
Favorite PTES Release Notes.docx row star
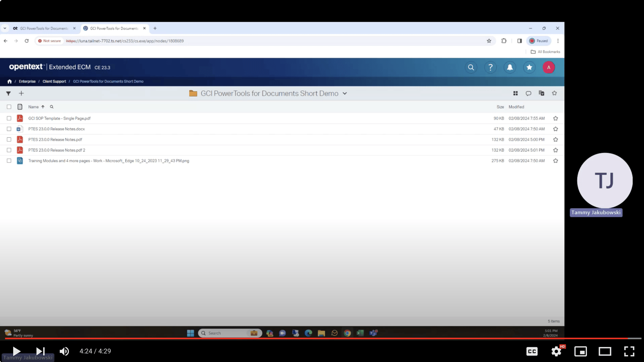(x=555, y=129)
